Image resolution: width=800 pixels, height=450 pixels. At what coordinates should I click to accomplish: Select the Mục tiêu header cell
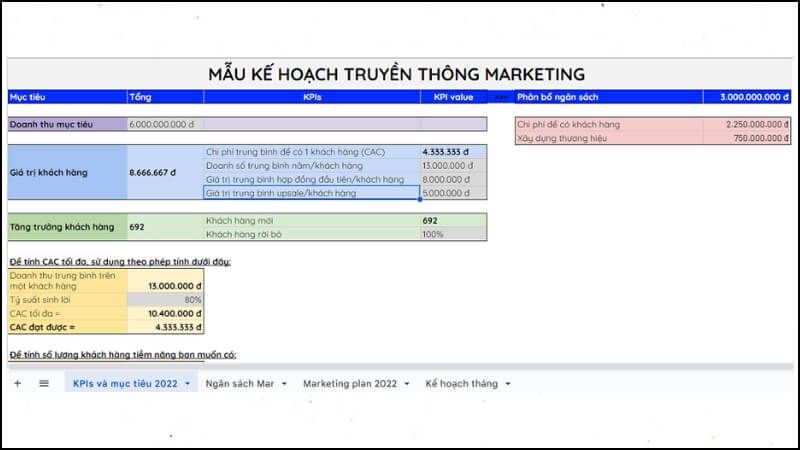(x=67, y=97)
